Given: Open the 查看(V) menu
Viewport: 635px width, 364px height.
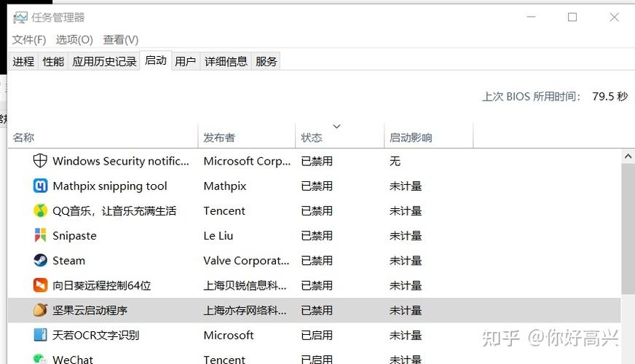Looking at the screenshot, I should coord(120,40).
